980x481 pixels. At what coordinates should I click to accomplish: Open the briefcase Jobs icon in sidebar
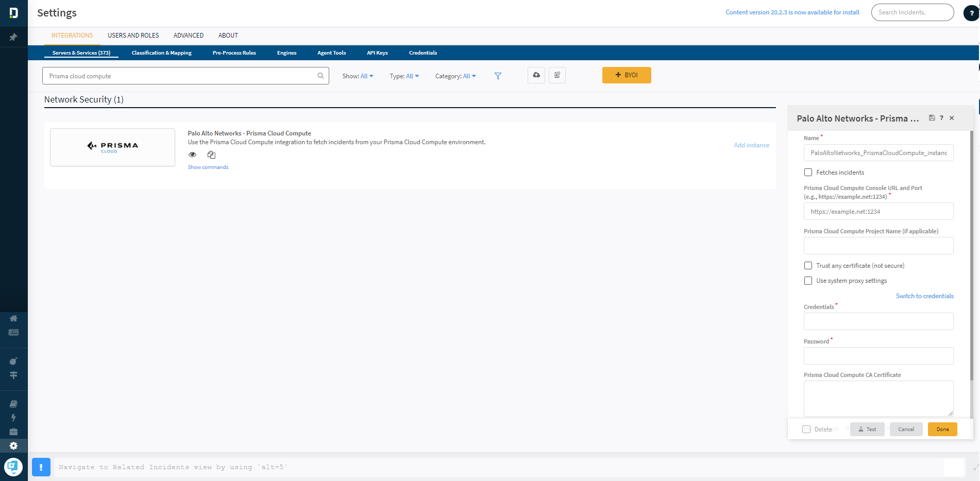coord(13,432)
